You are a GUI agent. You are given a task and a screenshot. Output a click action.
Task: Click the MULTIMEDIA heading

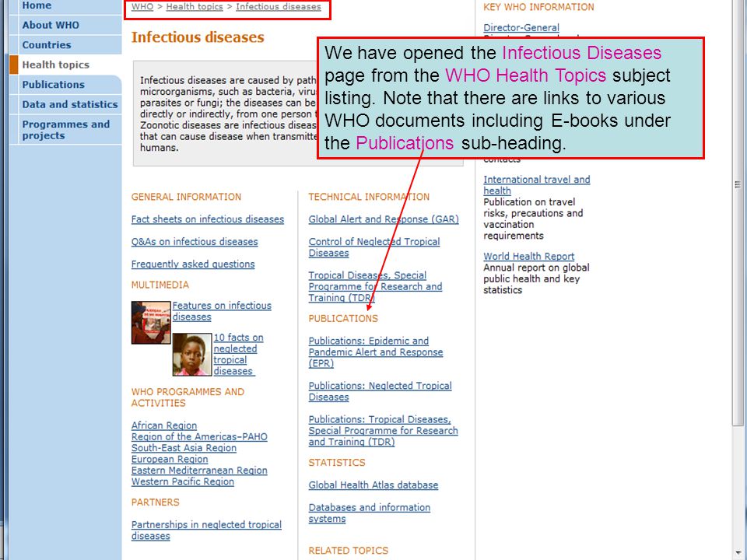pos(160,285)
